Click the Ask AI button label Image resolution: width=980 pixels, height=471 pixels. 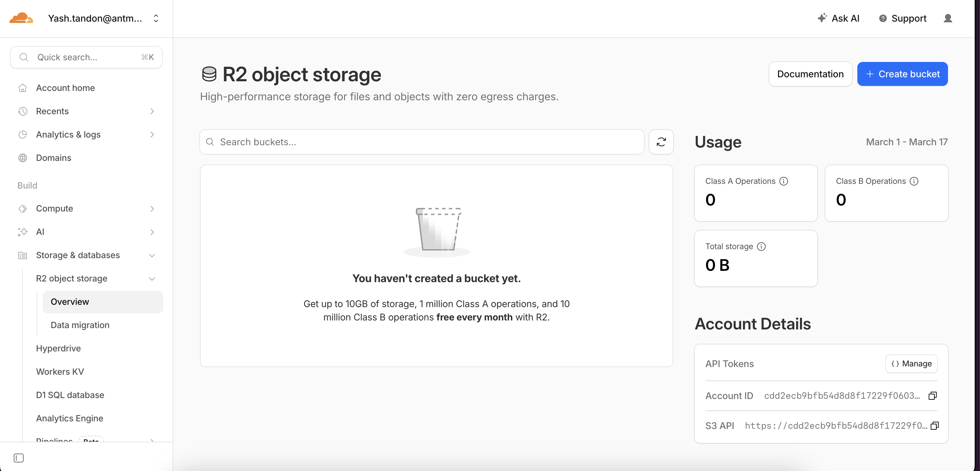pyautogui.click(x=845, y=18)
